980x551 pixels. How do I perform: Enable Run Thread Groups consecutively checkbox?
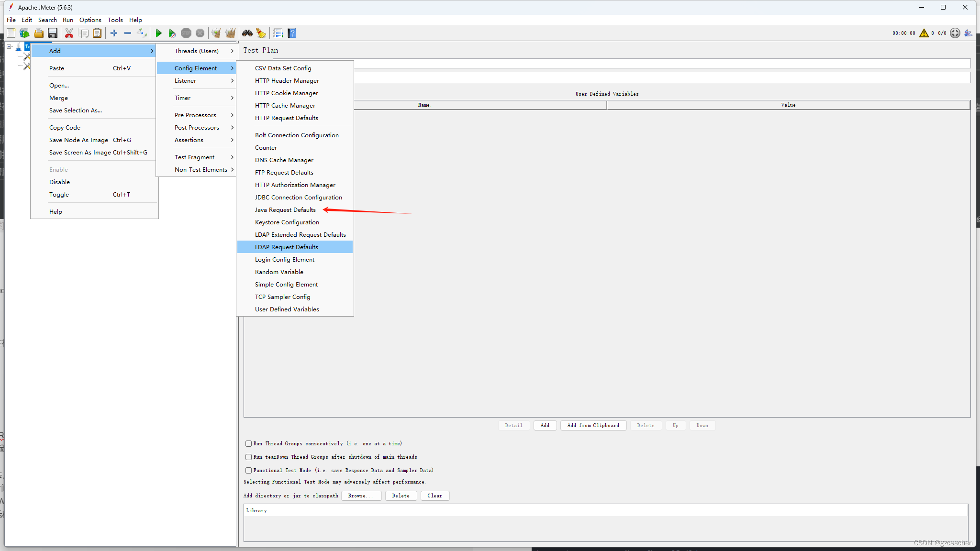click(x=248, y=444)
